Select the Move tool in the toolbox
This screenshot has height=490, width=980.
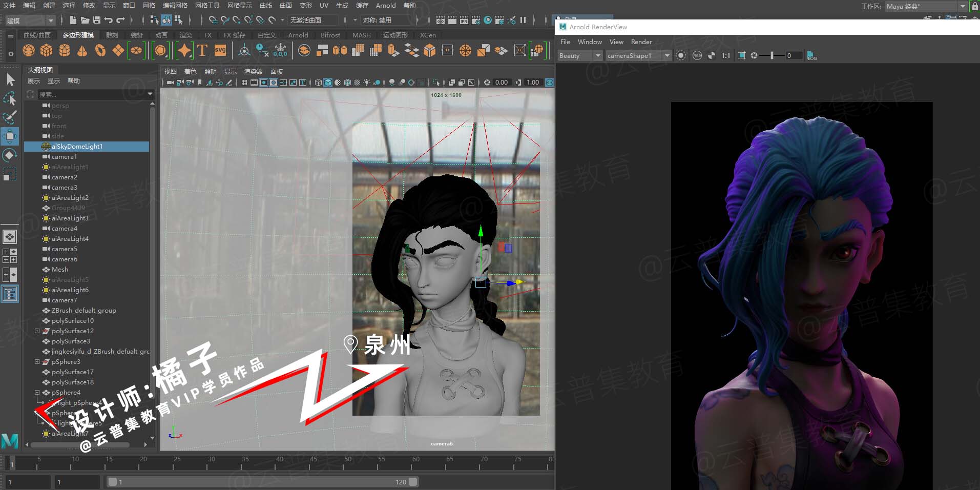tap(10, 136)
